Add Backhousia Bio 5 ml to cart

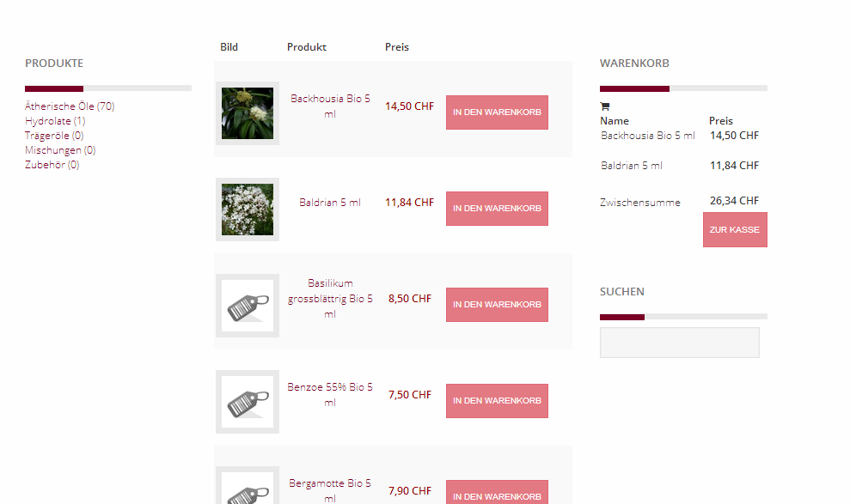coord(497,112)
